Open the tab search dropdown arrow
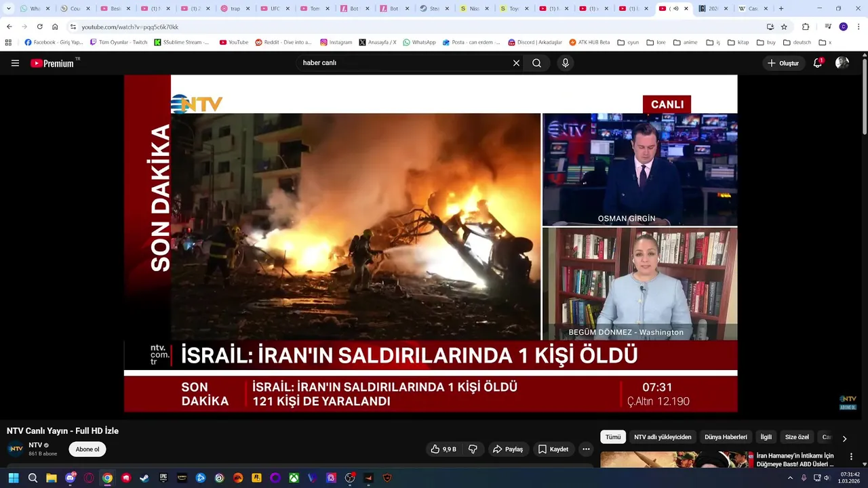 coord(8,8)
